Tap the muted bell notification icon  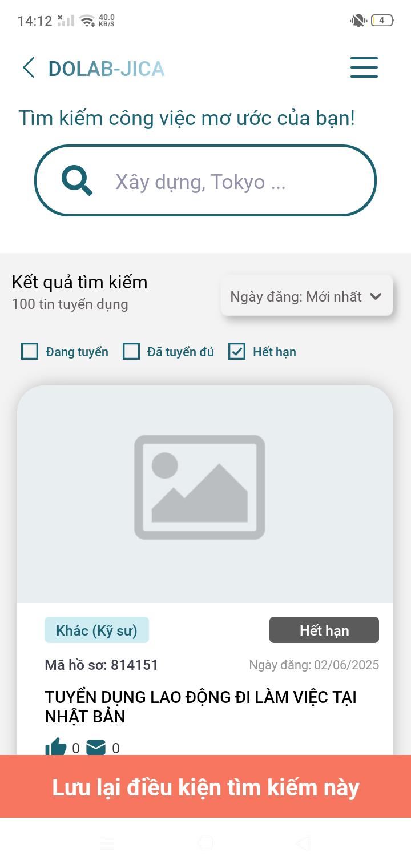point(358,21)
